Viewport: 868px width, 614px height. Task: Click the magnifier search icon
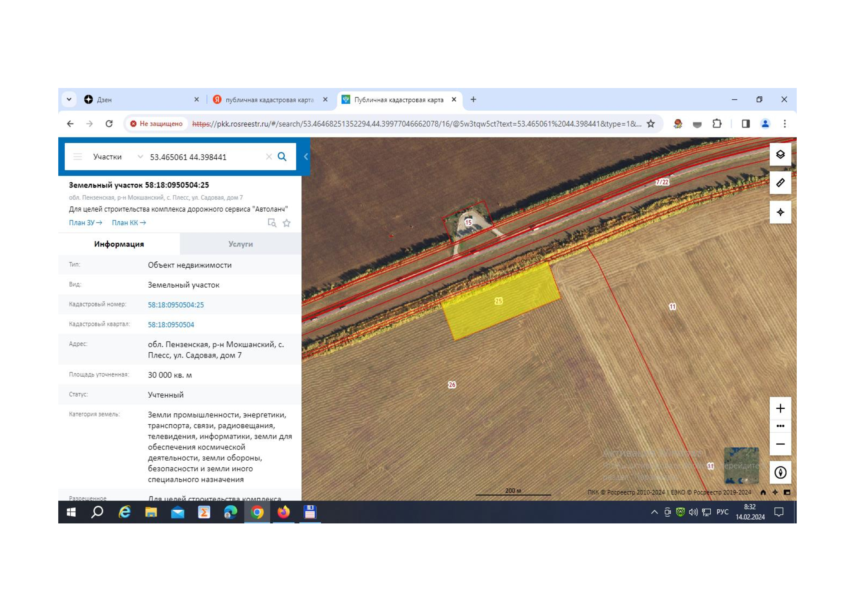pyautogui.click(x=282, y=157)
